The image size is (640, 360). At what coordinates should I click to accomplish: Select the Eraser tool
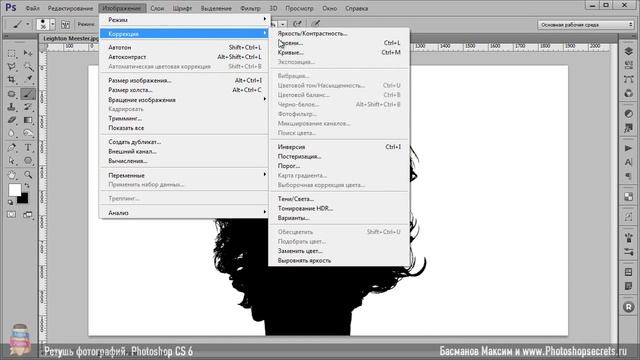tap(12, 120)
